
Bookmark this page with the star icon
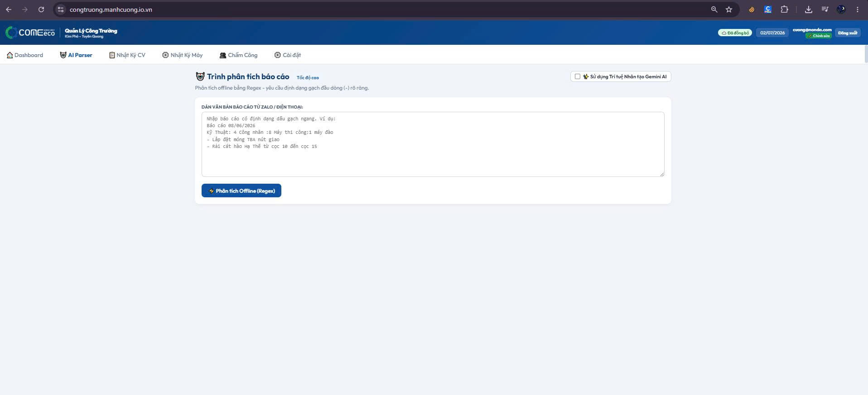point(729,10)
